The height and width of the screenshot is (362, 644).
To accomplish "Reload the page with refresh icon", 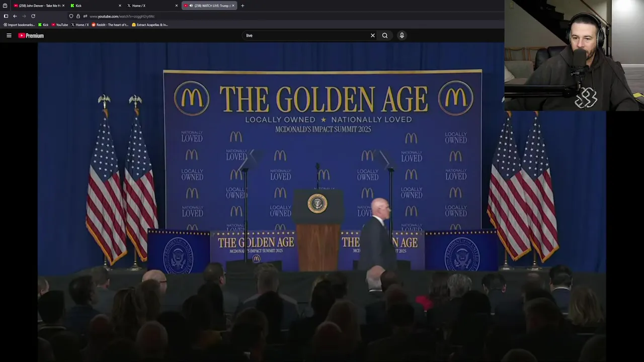I will tap(33, 16).
